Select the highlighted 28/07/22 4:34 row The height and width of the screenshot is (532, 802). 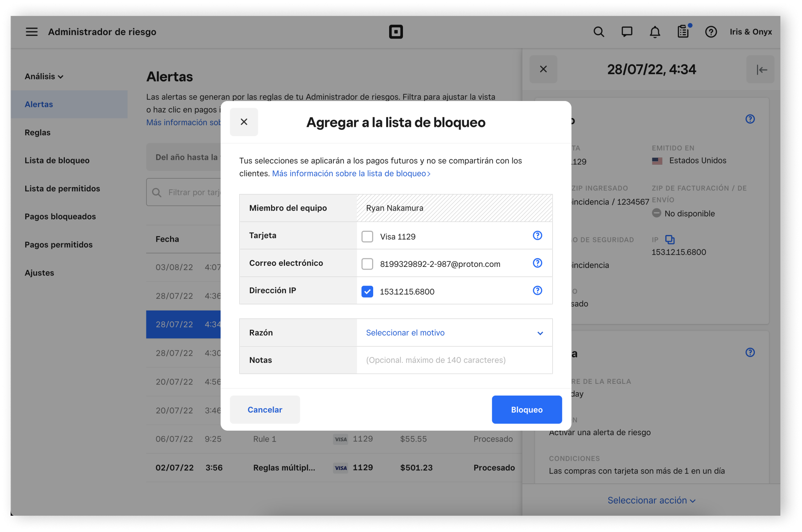coord(184,325)
